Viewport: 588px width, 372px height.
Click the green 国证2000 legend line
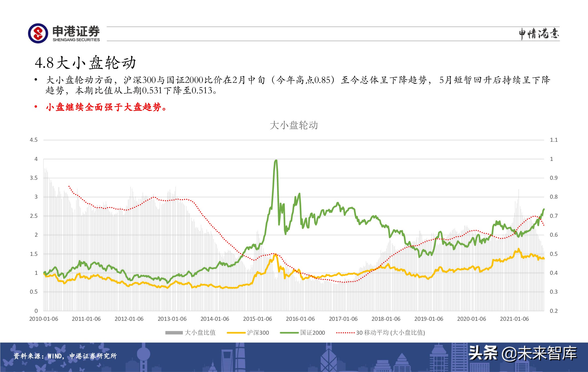click(289, 333)
